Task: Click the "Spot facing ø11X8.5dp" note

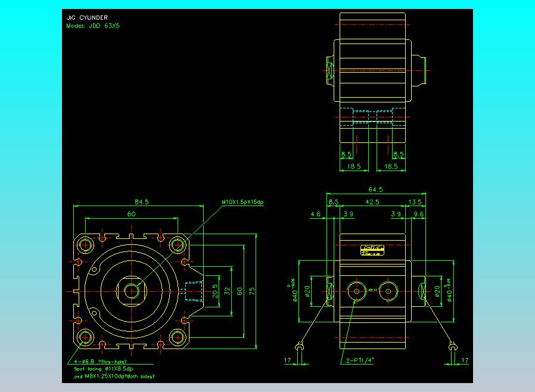Action: click(104, 369)
